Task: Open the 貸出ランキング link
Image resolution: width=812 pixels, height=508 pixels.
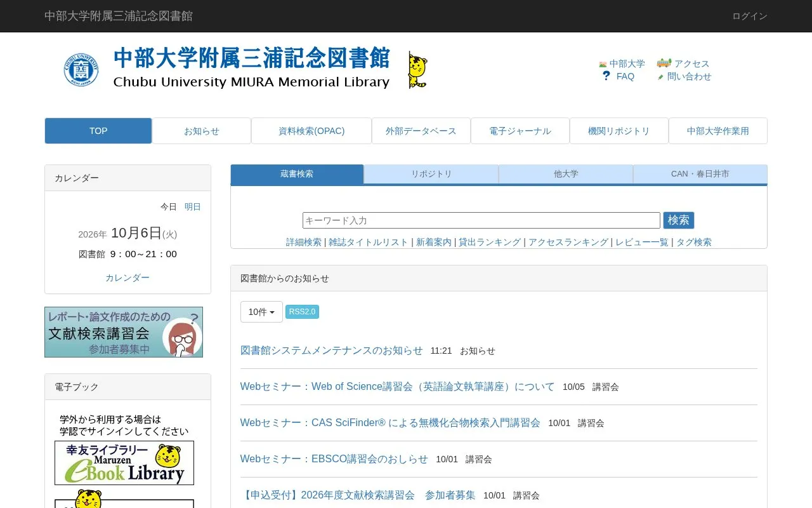Action: [490, 242]
